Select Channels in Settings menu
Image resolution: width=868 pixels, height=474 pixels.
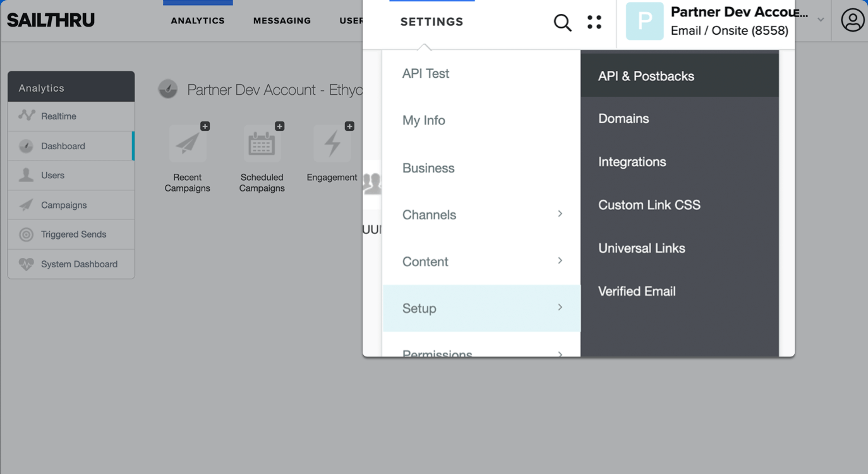481,215
